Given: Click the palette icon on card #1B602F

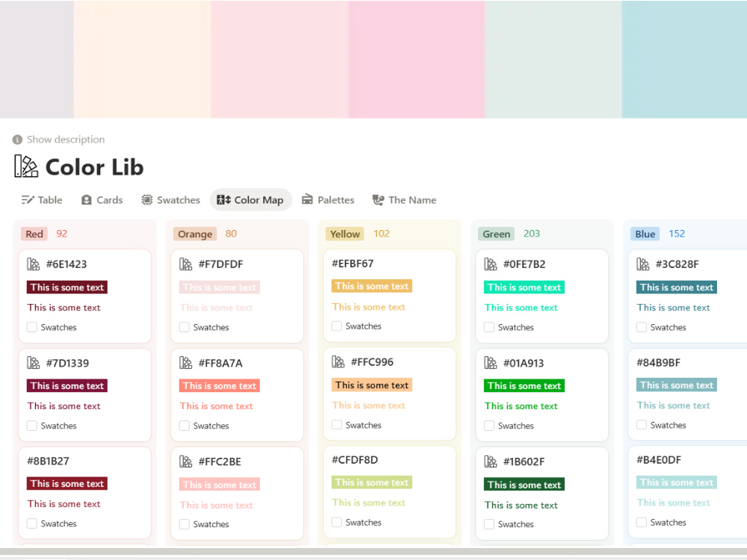Looking at the screenshot, I should (x=491, y=461).
